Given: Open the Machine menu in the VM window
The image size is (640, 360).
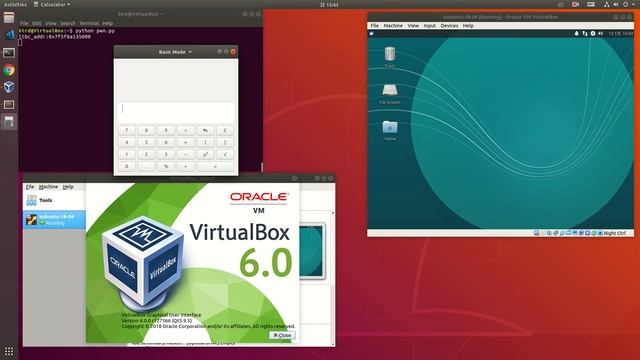Looking at the screenshot, I should tap(393, 25).
